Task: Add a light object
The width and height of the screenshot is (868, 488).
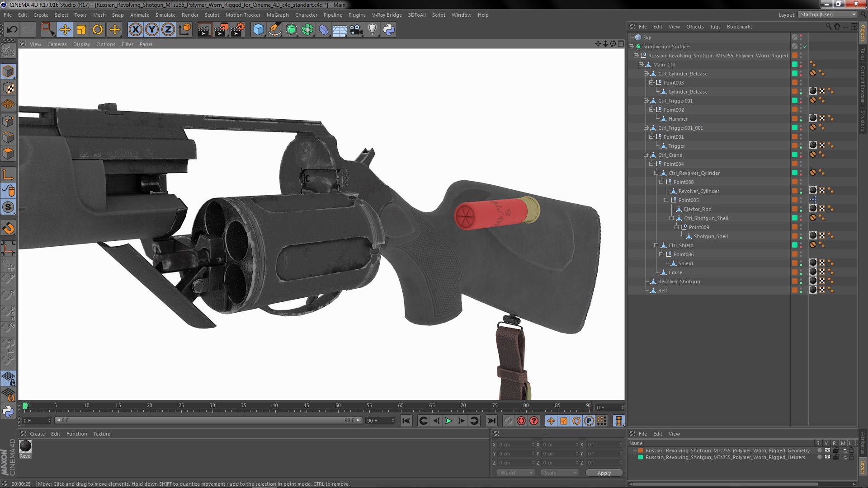Action: point(373,30)
